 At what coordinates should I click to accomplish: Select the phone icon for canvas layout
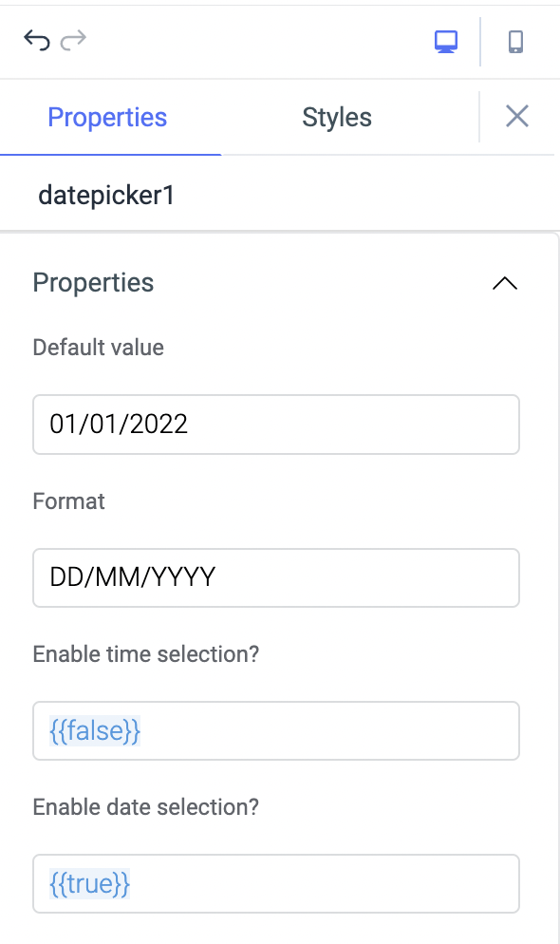(515, 42)
